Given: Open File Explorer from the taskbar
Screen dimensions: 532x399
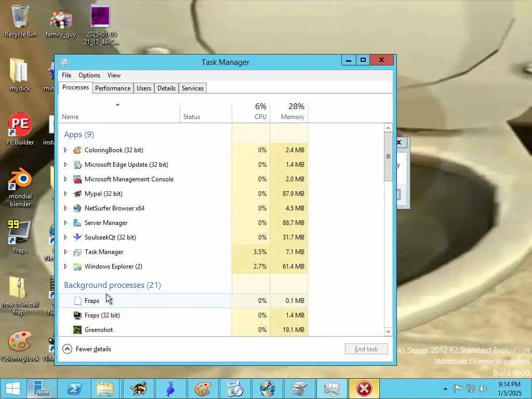Looking at the screenshot, I should point(105,389).
